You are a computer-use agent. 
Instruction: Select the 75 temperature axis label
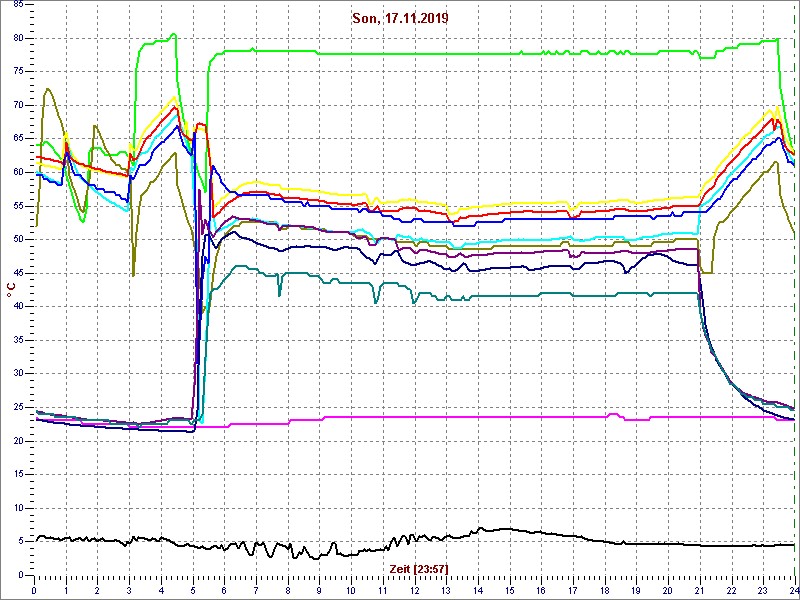pos(17,72)
